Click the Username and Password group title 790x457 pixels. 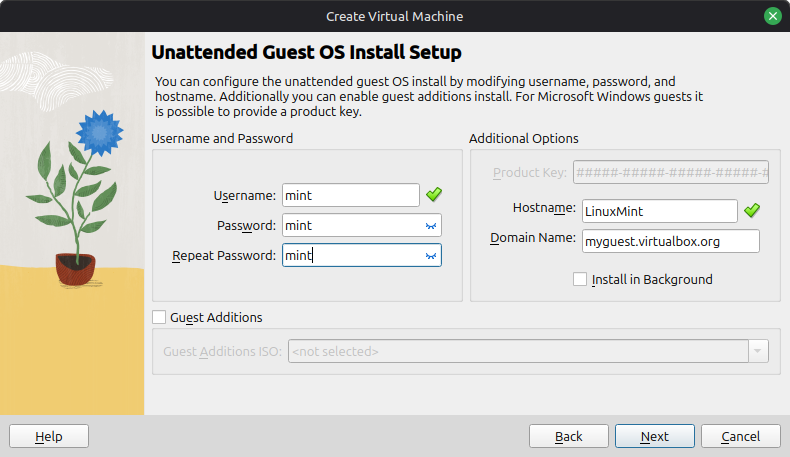[222, 139]
